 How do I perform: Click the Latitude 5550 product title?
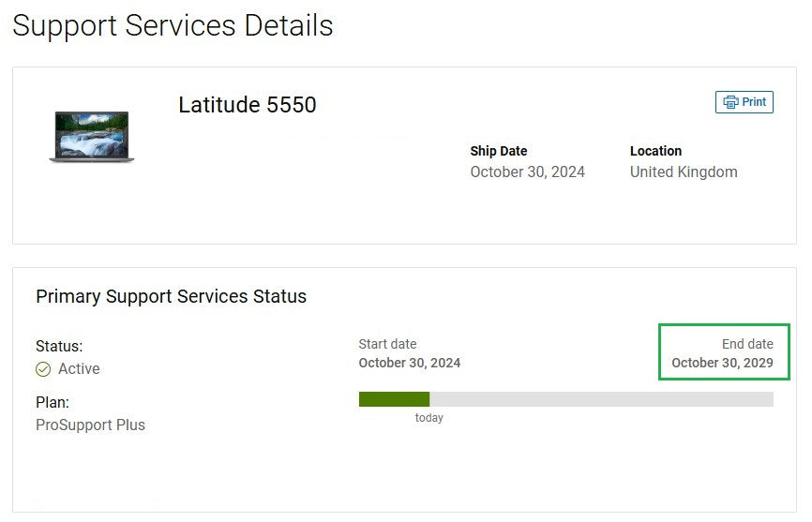(x=247, y=105)
